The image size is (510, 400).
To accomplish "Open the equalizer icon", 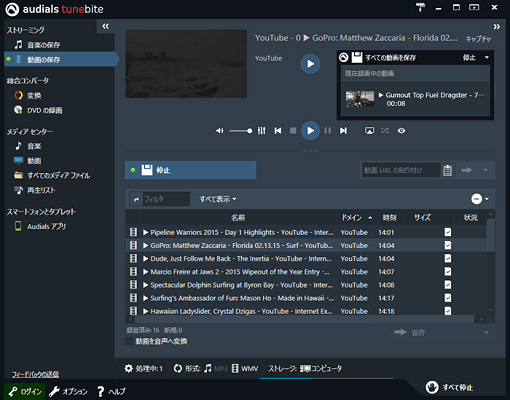I will pyautogui.click(x=262, y=131).
